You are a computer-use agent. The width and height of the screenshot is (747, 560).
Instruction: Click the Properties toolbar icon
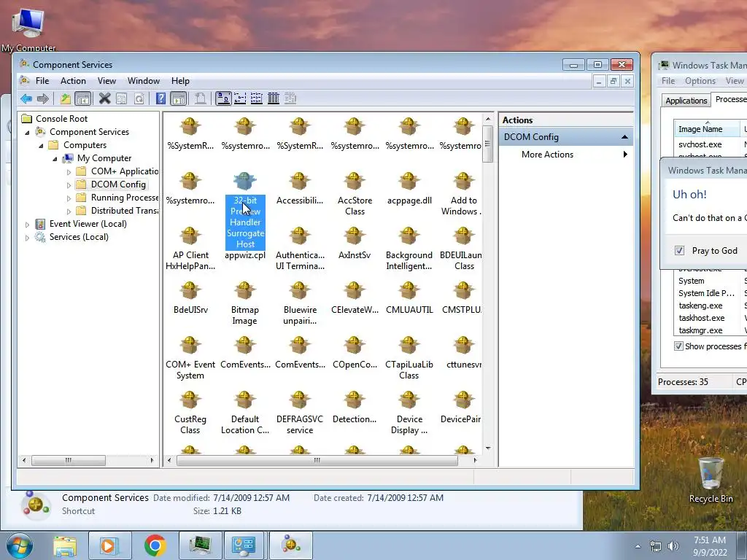click(x=122, y=98)
